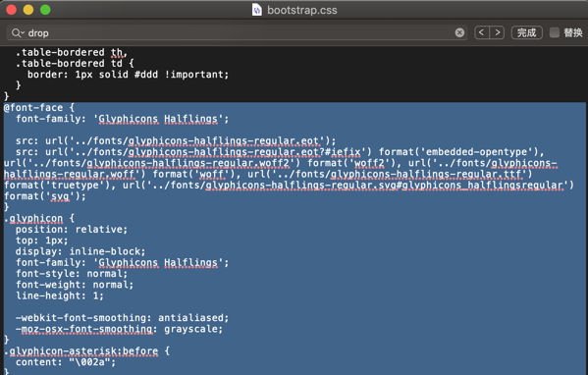The image size is (588, 375).
Task: Zoom window using green button
Action: [45, 10]
